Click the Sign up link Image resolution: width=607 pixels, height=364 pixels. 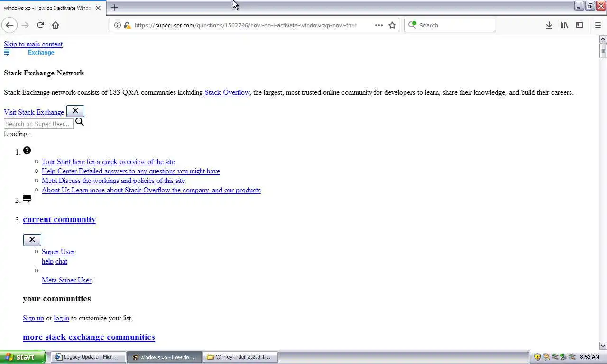[x=33, y=318]
